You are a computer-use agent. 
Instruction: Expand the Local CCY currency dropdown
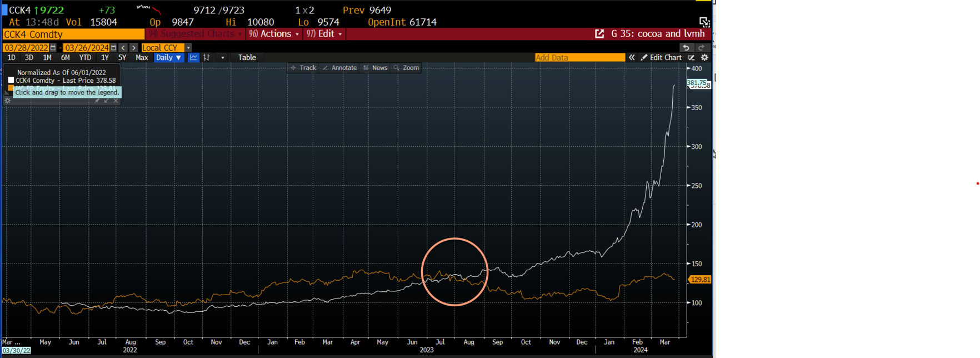click(188, 48)
